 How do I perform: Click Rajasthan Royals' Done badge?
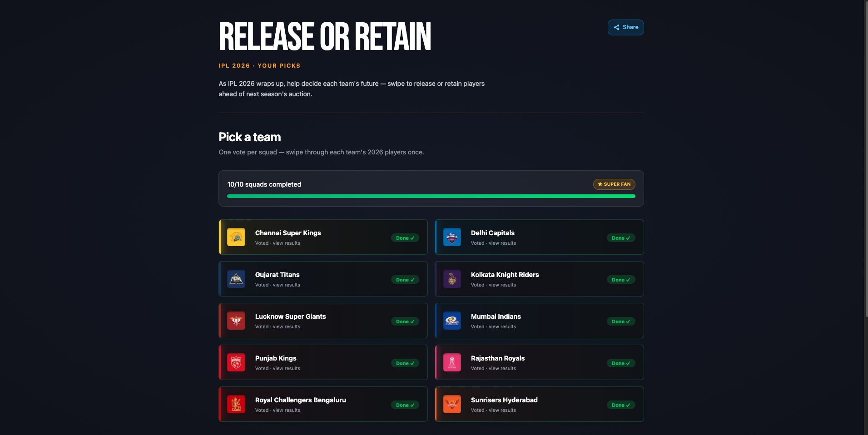(621, 363)
